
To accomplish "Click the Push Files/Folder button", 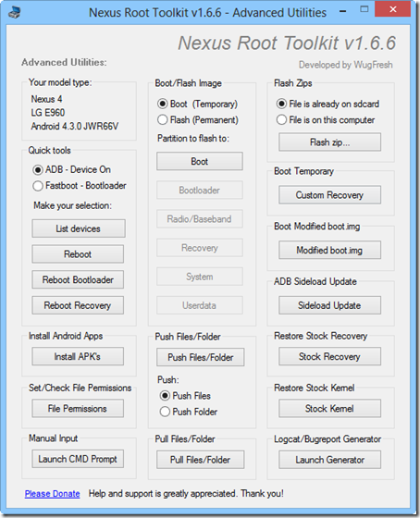I will (201, 357).
